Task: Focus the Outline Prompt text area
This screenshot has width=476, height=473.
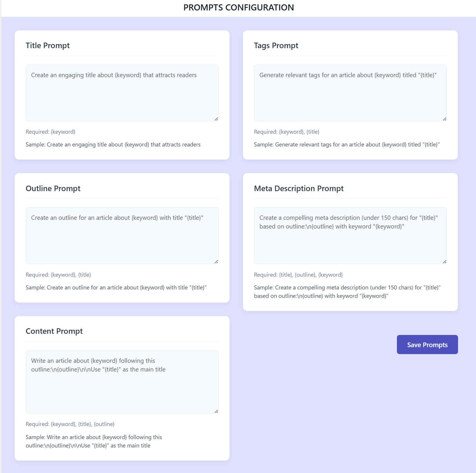Action: coord(122,235)
